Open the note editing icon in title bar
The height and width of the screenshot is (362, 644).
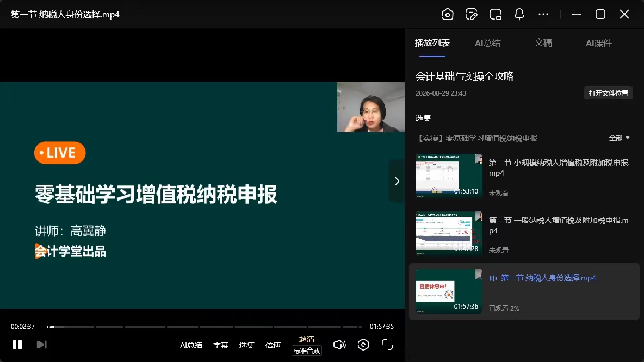coord(471,14)
